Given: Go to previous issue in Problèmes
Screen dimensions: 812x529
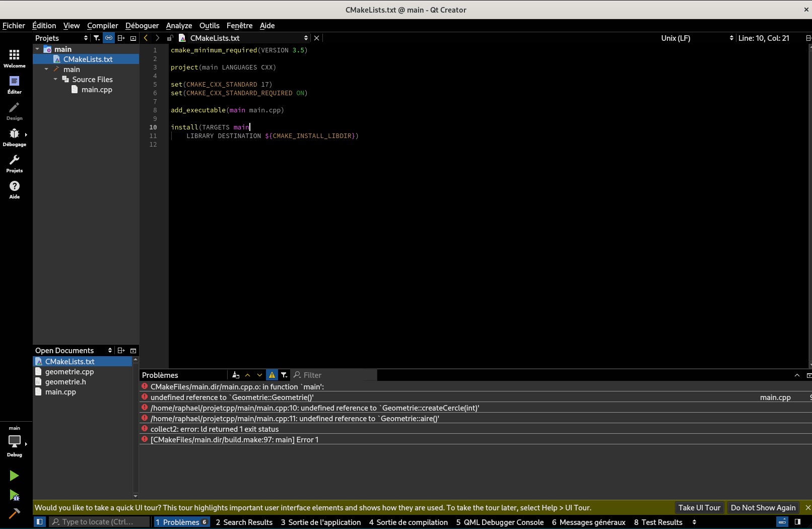Looking at the screenshot, I should 247,375.
